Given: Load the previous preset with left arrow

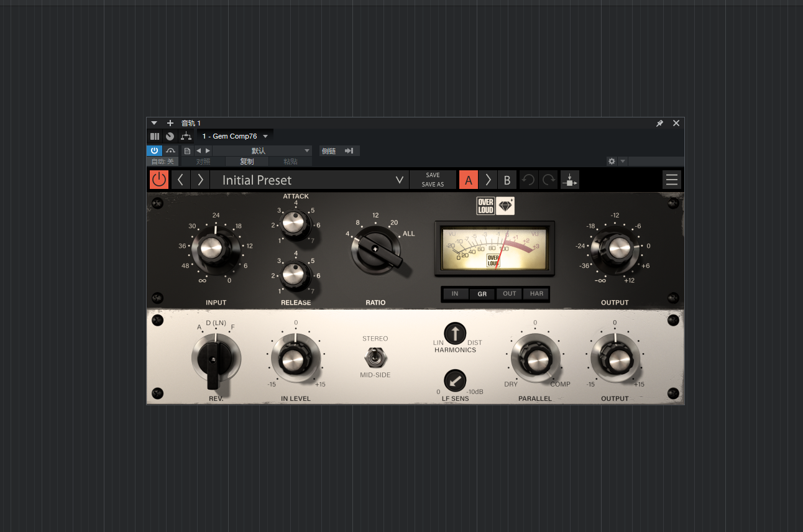Looking at the screenshot, I should pyautogui.click(x=180, y=180).
